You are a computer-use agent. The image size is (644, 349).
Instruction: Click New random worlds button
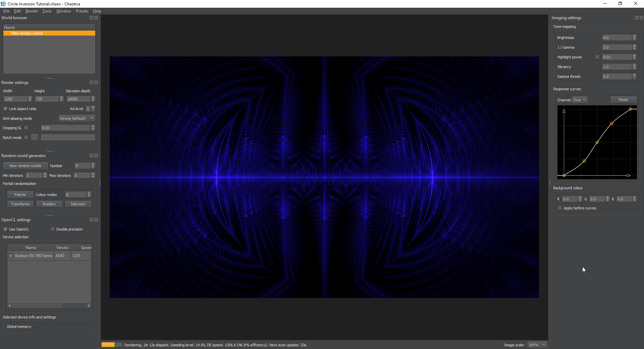coord(25,166)
